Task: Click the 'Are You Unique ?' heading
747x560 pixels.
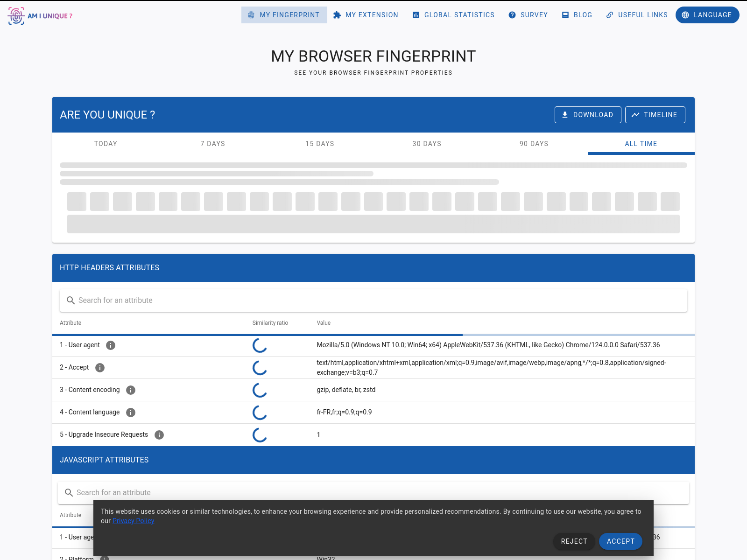Action: tap(107, 115)
